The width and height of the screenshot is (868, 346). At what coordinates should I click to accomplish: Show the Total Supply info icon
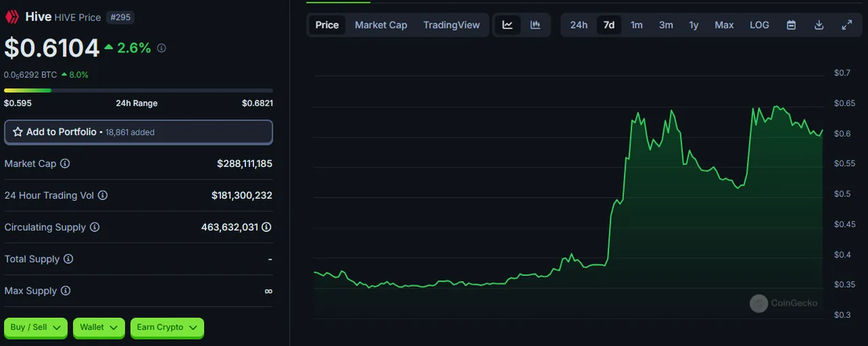(x=68, y=259)
